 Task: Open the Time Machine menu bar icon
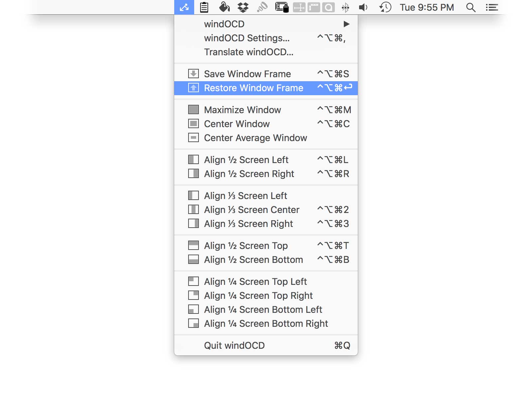tap(385, 7)
